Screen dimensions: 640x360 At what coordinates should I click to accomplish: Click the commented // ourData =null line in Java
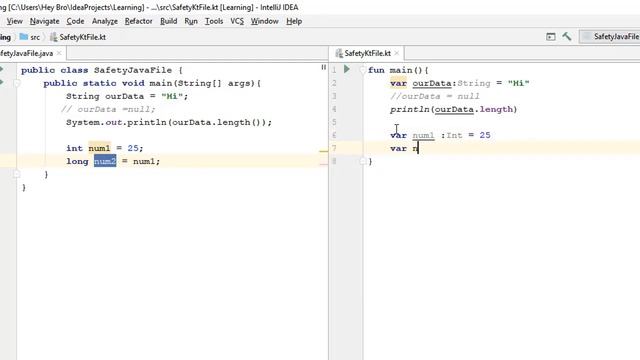pos(108,109)
